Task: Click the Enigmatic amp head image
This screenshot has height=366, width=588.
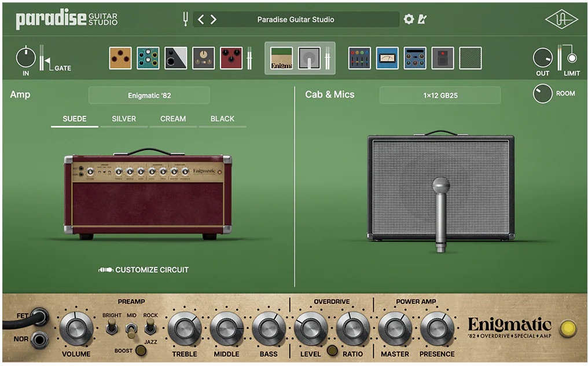Action: point(148,194)
